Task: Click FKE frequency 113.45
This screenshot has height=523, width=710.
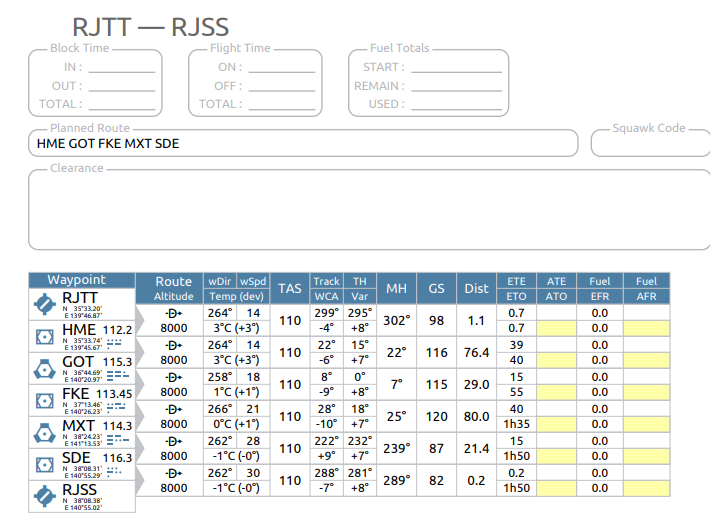Action: pos(114,394)
